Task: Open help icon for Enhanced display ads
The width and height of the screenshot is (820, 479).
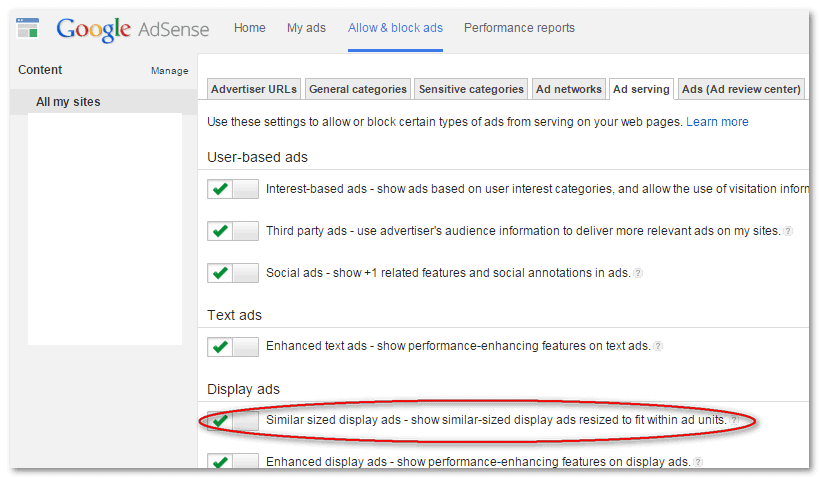Action: click(698, 462)
